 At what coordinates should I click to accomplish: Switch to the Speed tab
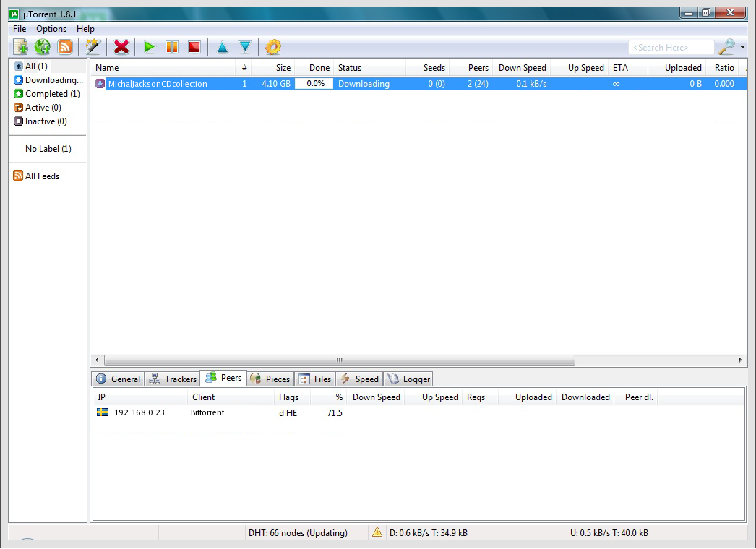360,379
